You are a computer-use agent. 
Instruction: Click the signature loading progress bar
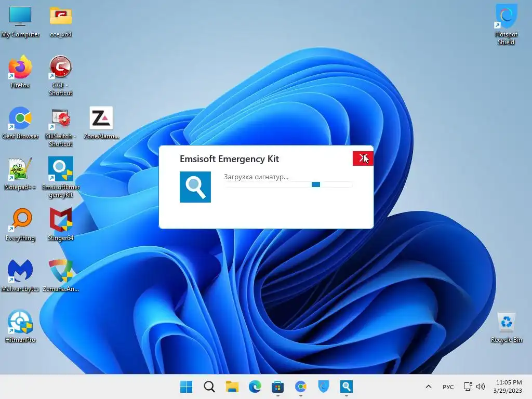tap(288, 184)
